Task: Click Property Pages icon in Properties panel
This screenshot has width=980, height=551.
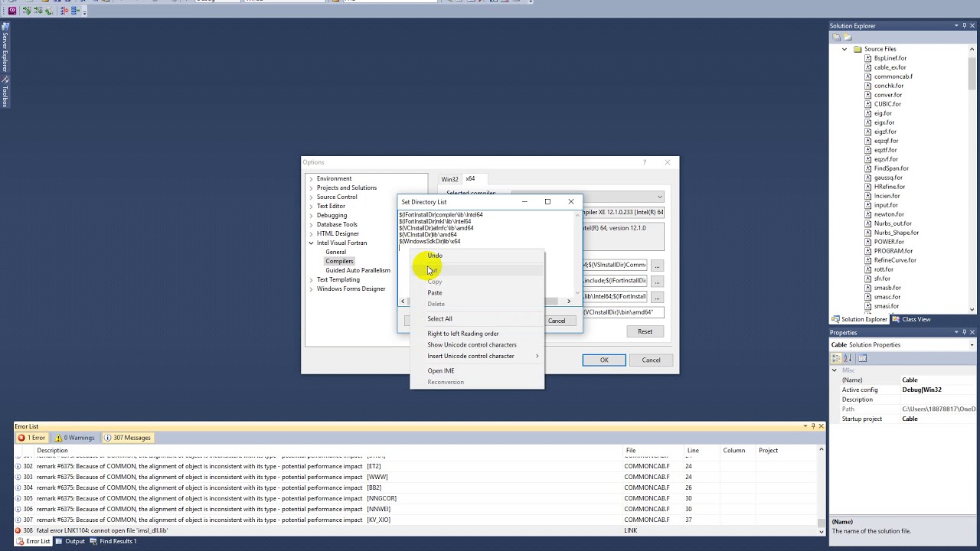Action: click(x=862, y=358)
